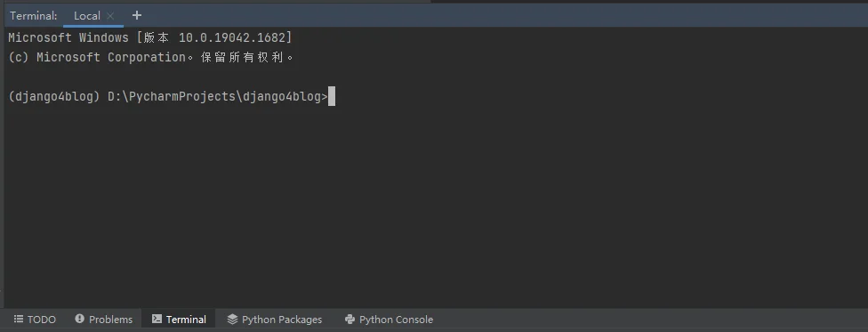
Task: Open the Python Packages tool window label
Action: pos(282,320)
